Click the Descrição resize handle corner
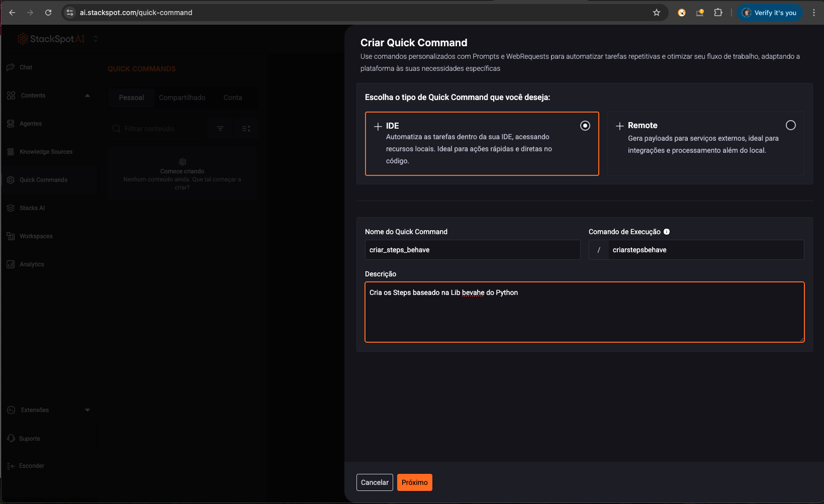The height and width of the screenshot is (504, 824). click(x=801, y=339)
